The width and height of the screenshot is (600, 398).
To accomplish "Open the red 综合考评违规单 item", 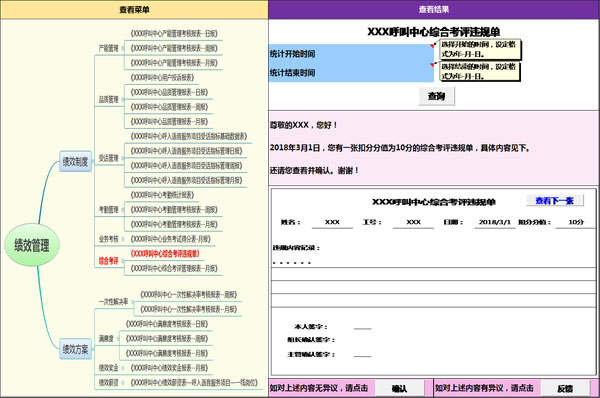I will coord(165,253).
